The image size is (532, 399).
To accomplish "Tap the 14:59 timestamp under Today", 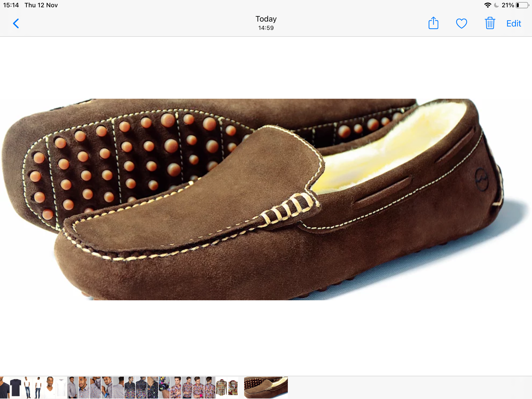I will pyautogui.click(x=266, y=28).
